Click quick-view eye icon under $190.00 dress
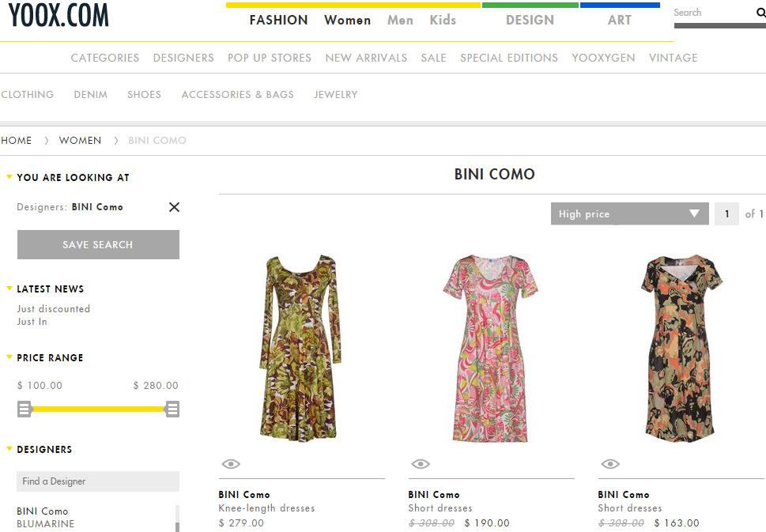This screenshot has width=766, height=532. pos(421,463)
